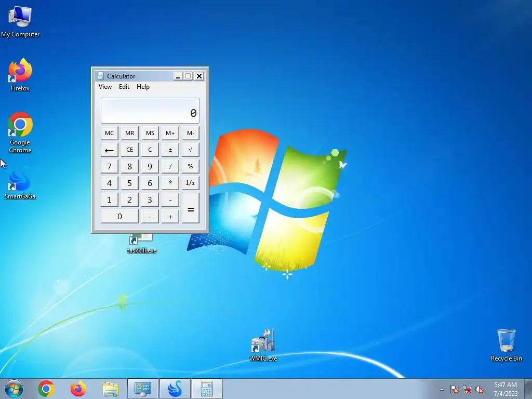
Task: Click the number 0 key
Action: [119, 216]
